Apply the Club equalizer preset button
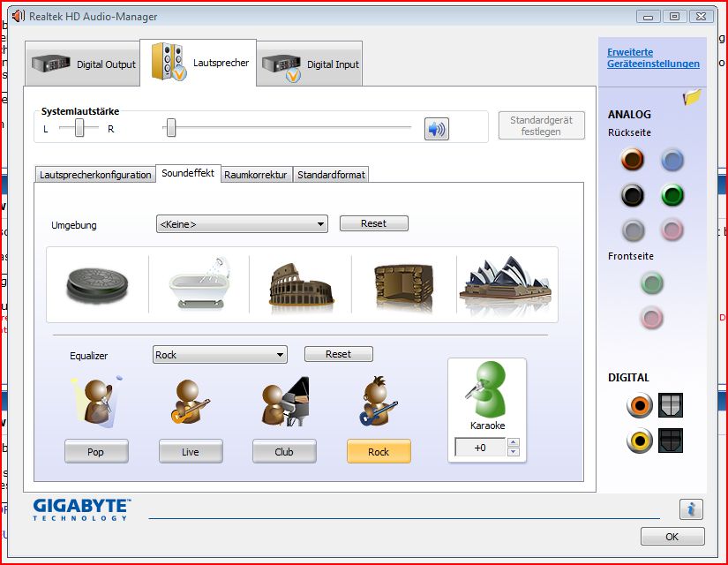Viewport: 728px width, 565px height. [284, 451]
